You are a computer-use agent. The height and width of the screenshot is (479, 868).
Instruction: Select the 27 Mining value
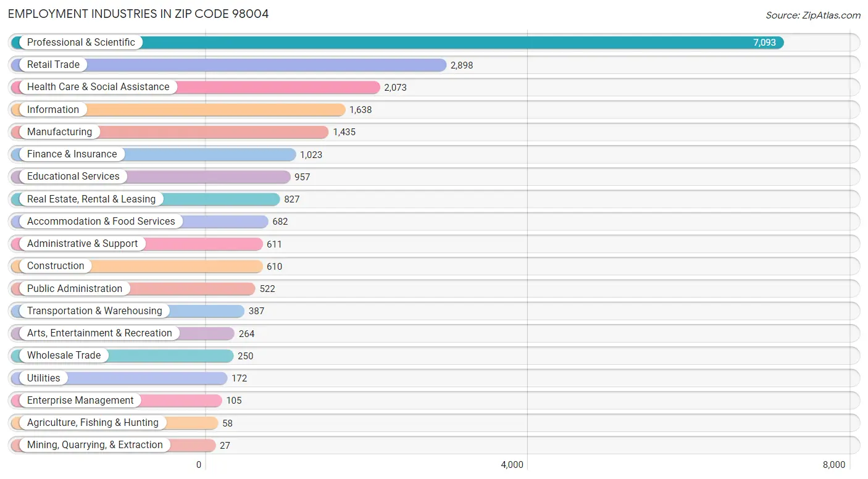(225, 446)
